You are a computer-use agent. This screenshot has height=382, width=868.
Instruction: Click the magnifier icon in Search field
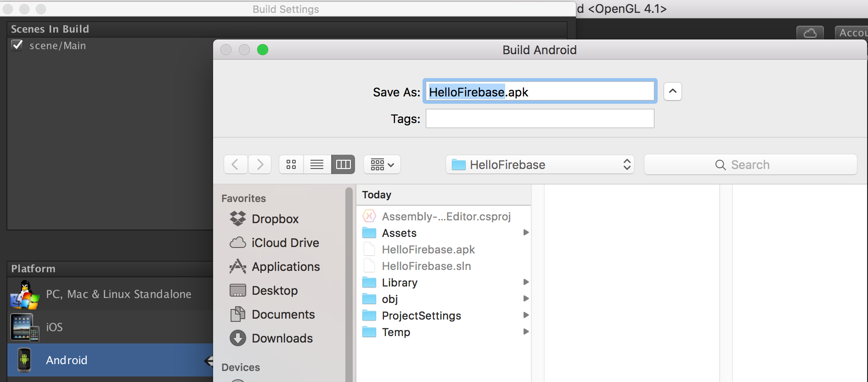721,165
